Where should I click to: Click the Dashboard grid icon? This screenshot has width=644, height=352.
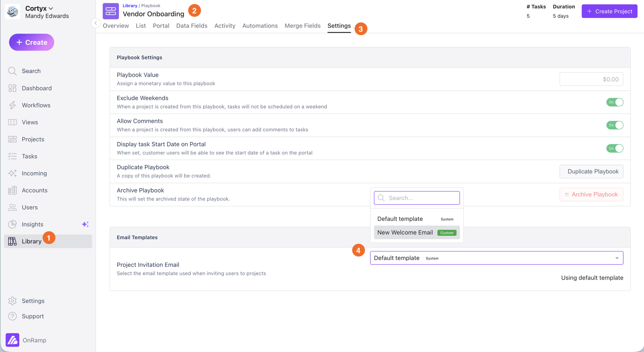tap(12, 88)
